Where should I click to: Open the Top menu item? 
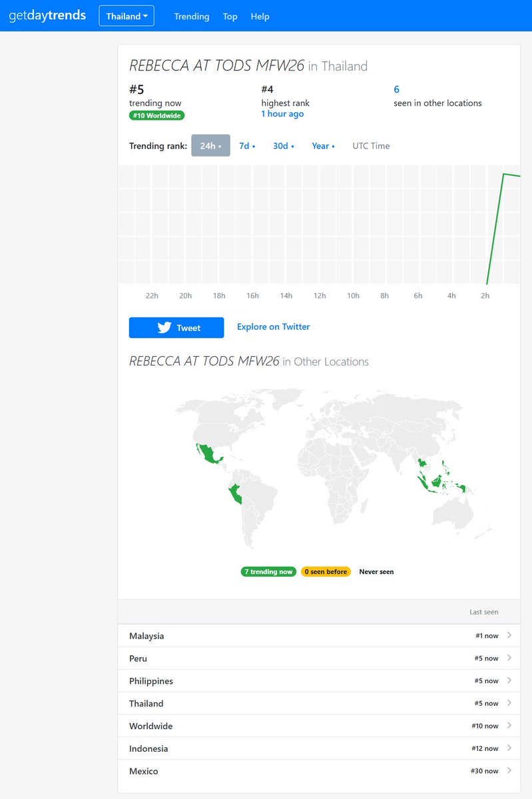point(230,17)
